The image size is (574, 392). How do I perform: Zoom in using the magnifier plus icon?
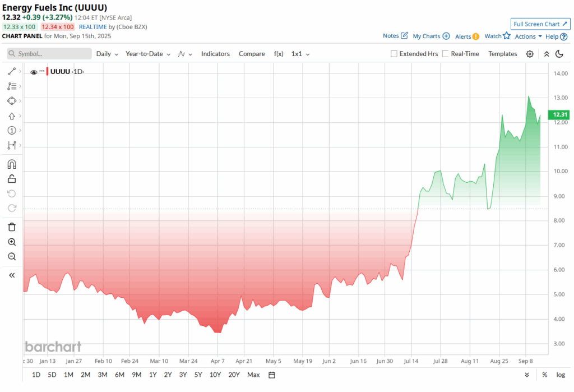[12, 242]
